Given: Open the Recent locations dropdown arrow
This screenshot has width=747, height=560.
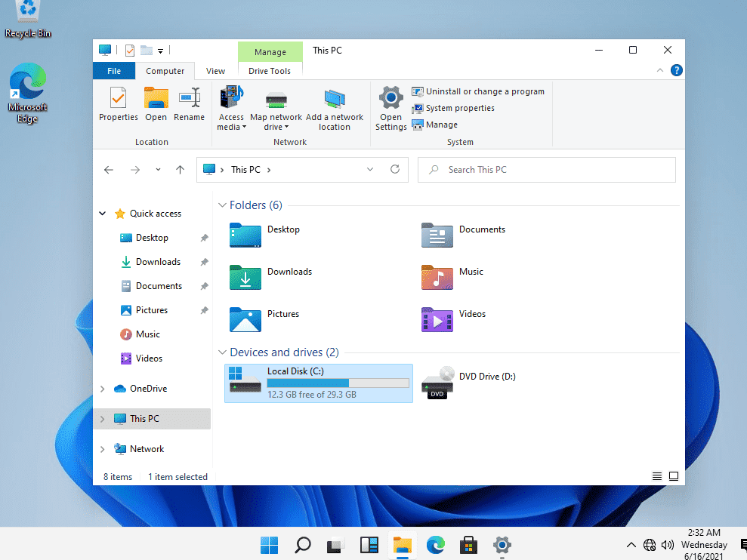Looking at the screenshot, I should (x=158, y=170).
